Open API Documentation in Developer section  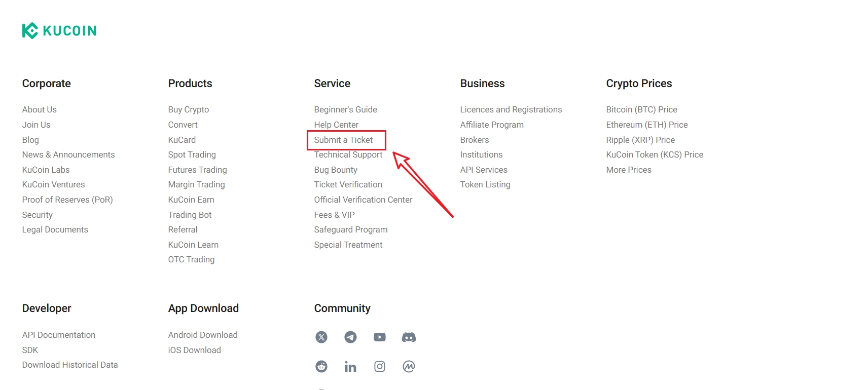point(59,335)
